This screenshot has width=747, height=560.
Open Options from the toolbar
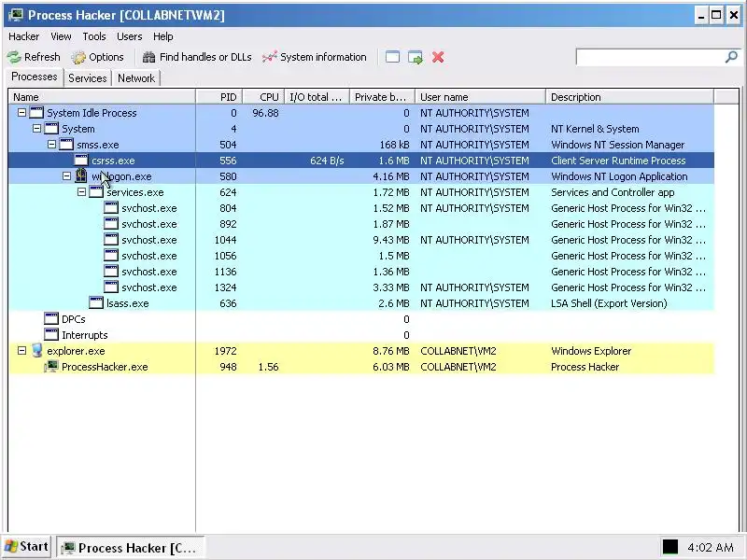tap(98, 57)
